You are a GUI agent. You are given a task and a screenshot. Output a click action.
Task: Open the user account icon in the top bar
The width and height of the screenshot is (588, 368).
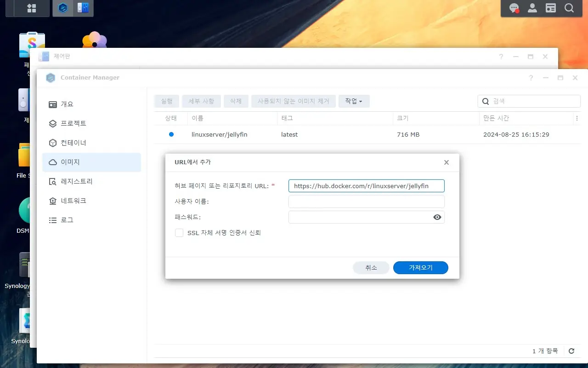coord(532,8)
